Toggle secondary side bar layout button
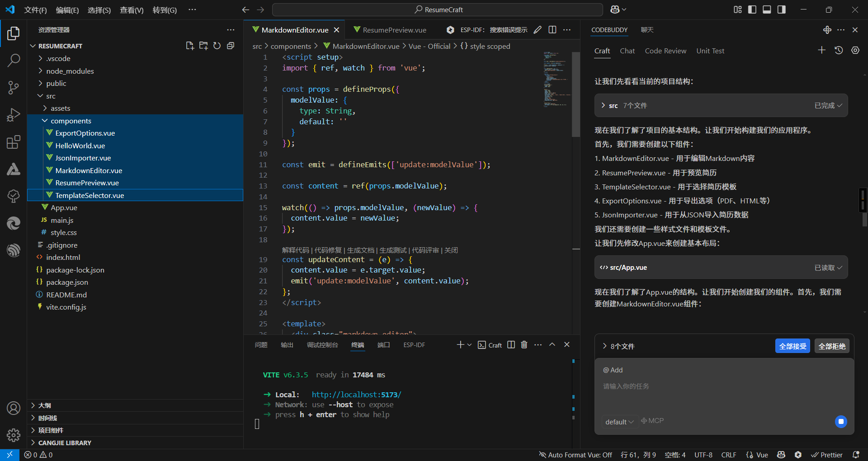The width and height of the screenshot is (868, 461). (x=782, y=9)
